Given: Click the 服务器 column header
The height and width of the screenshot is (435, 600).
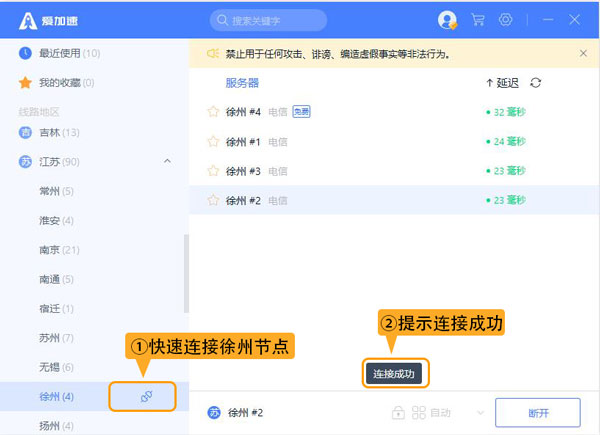Looking at the screenshot, I should pyautogui.click(x=242, y=83).
